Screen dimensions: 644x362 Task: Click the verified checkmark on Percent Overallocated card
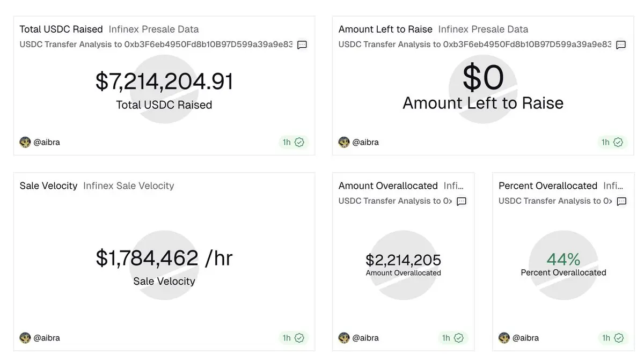click(618, 338)
